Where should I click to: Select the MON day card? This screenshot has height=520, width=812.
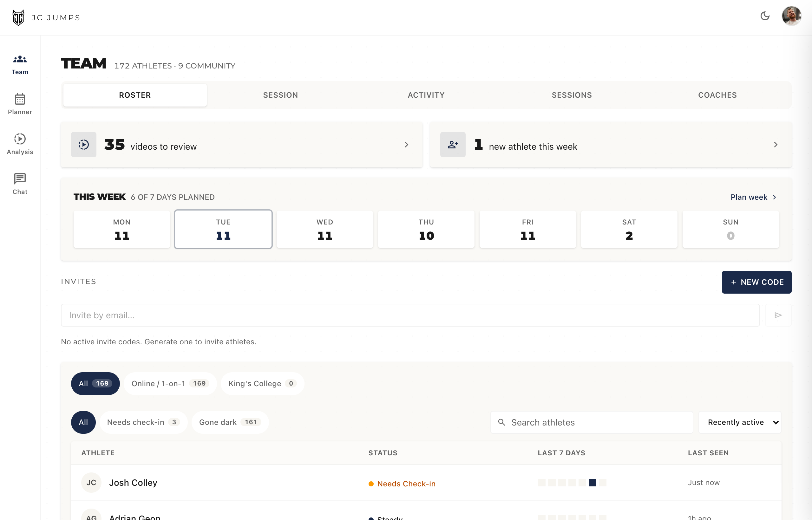pyautogui.click(x=121, y=229)
